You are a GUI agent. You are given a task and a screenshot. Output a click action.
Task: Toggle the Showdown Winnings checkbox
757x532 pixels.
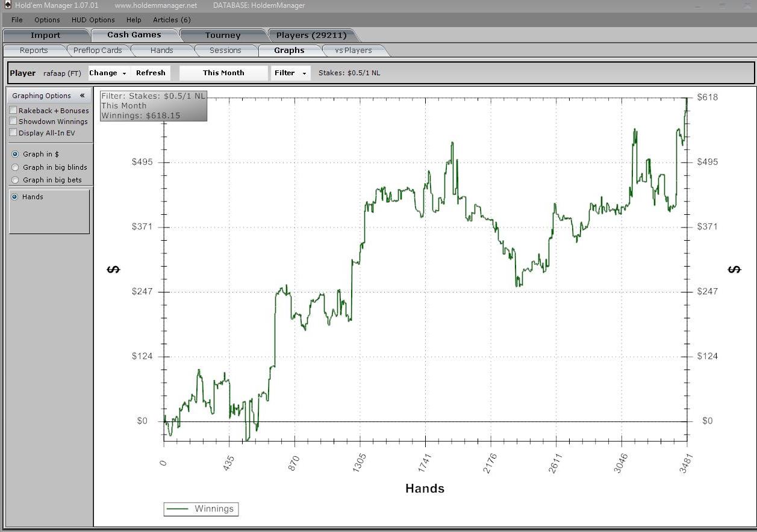[x=13, y=121]
